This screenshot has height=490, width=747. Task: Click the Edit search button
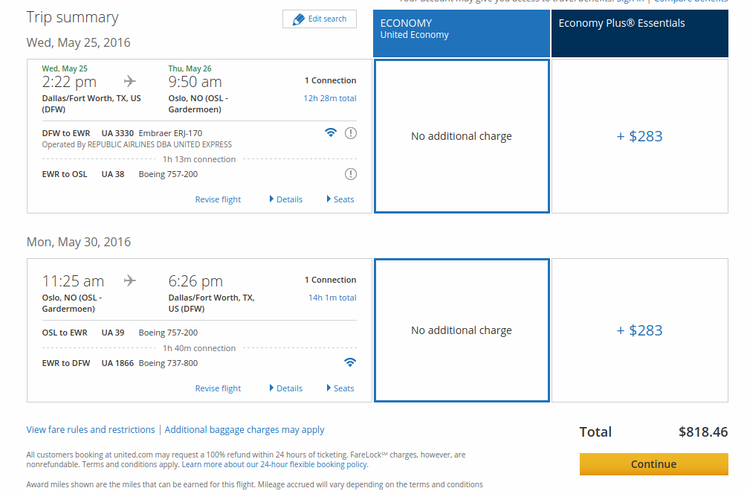[x=319, y=19]
